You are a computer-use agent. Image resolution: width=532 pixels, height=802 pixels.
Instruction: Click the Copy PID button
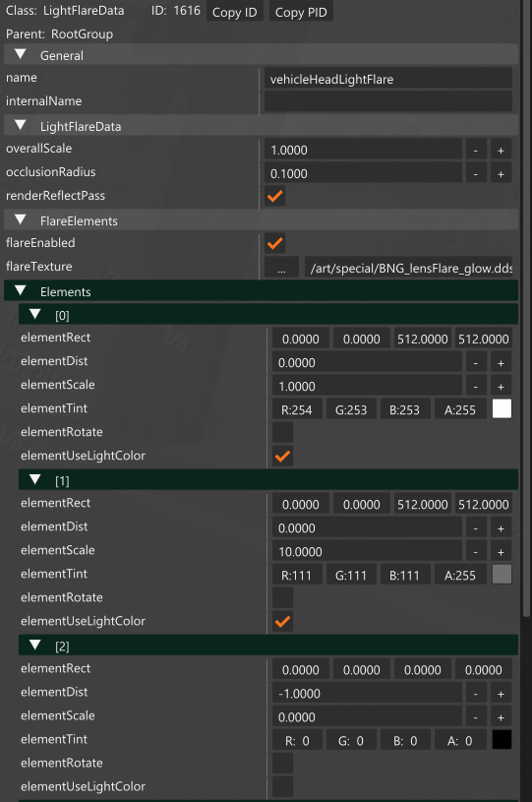pos(301,12)
